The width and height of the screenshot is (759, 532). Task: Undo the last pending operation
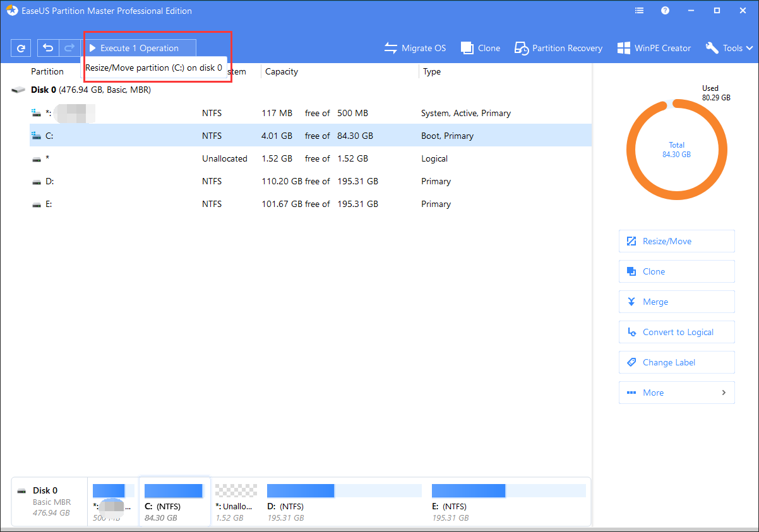tap(48, 48)
